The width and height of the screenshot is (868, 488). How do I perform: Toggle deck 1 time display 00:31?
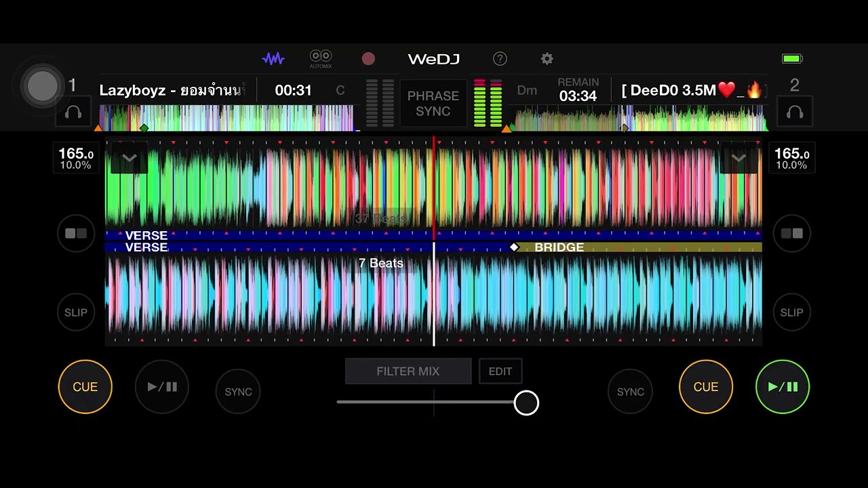point(293,90)
